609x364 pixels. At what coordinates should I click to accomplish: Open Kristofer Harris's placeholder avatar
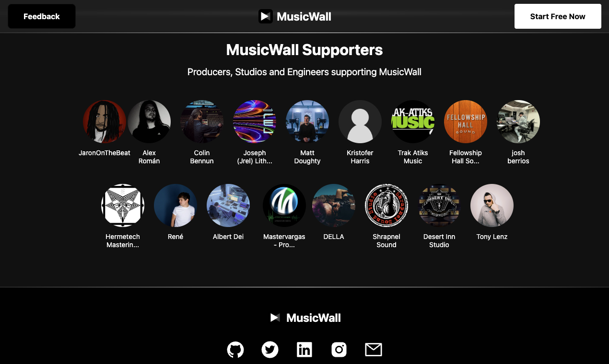[x=360, y=122]
